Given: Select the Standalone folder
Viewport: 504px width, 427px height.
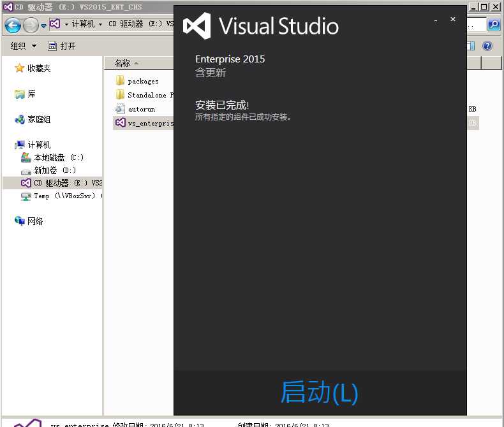Looking at the screenshot, I should [x=151, y=95].
